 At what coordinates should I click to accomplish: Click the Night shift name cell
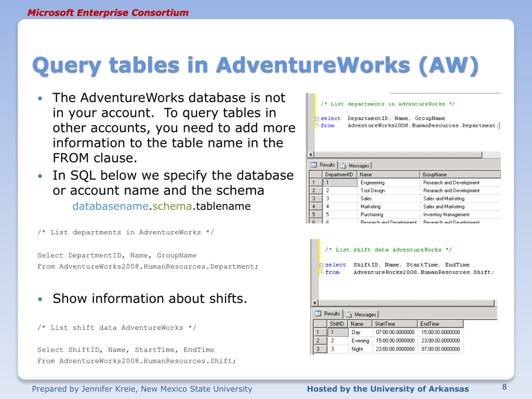361,349
